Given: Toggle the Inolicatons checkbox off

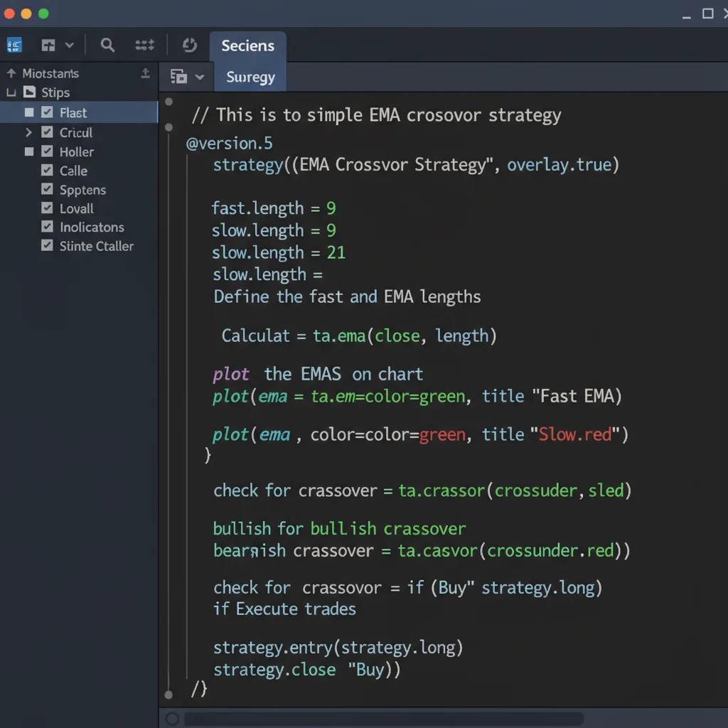Looking at the screenshot, I should pyautogui.click(x=47, y=227).
